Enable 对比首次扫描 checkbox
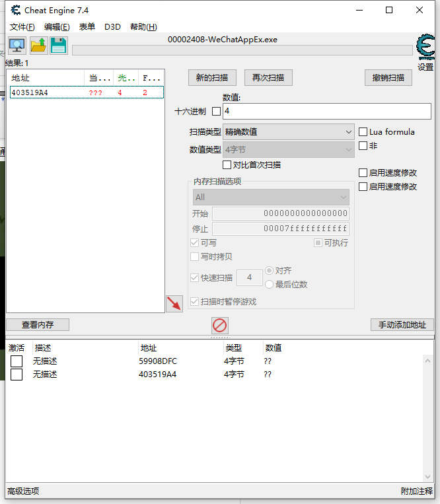Screen dimensions: 440x504 tap(227, 165)
